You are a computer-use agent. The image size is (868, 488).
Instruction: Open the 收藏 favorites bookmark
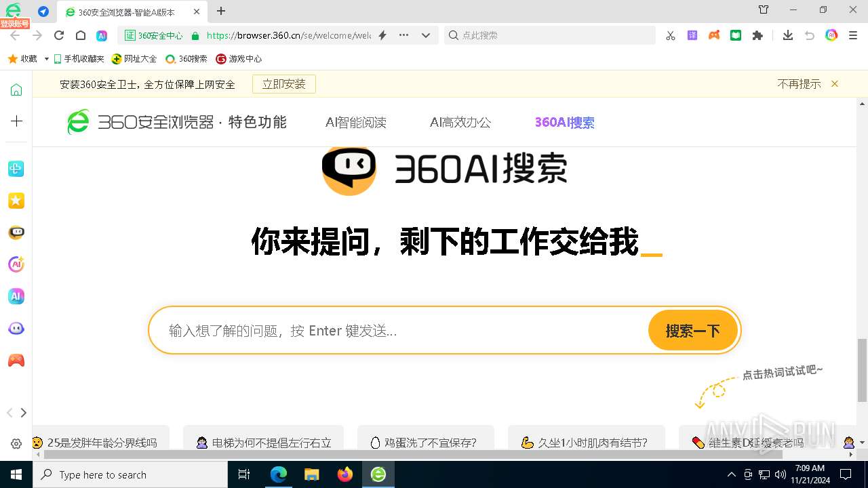coord(22,59)
